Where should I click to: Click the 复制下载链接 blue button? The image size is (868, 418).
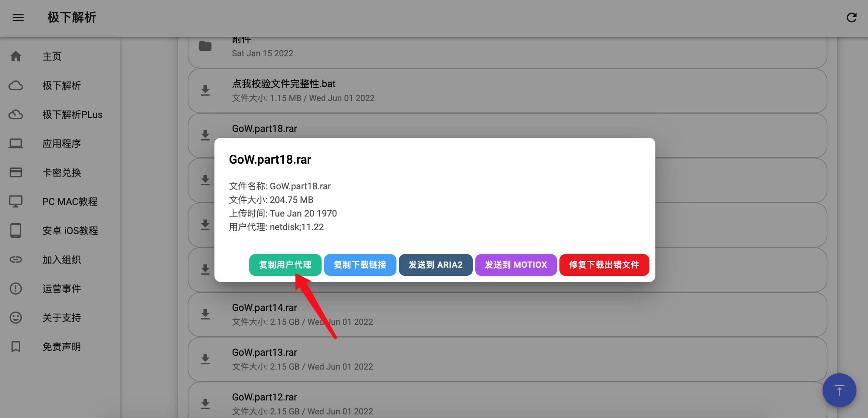pyautogui.click(x=360, y=265)
